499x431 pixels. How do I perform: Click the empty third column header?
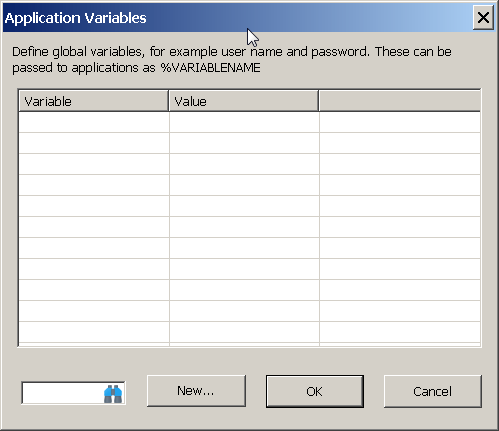coord(400,101)
